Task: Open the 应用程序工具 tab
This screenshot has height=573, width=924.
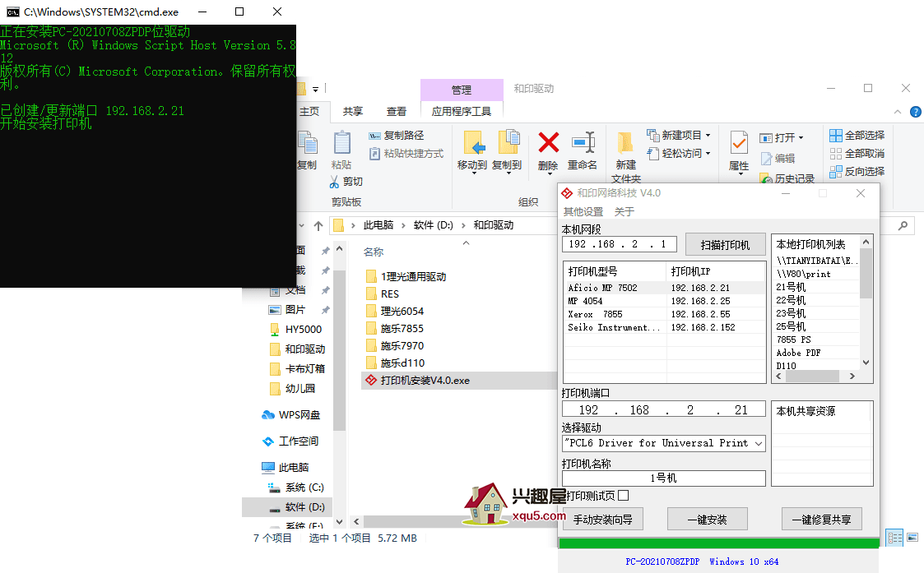Action: click(x=462, y=111)
